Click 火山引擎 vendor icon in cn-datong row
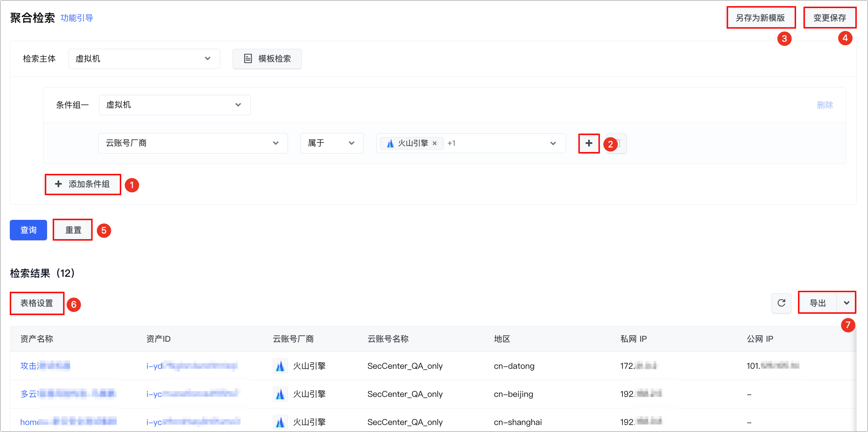The height and width of the screenshot is (432, 868). [x=280, y=366]
